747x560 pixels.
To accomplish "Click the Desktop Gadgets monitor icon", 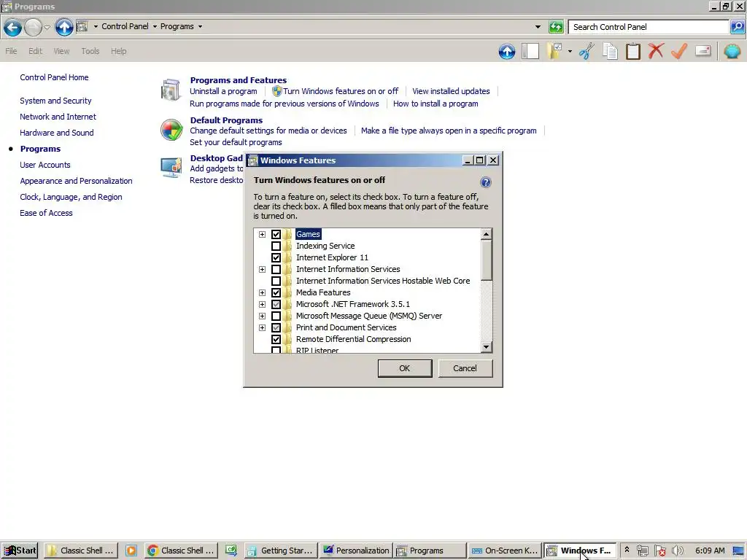I will 171,168.
